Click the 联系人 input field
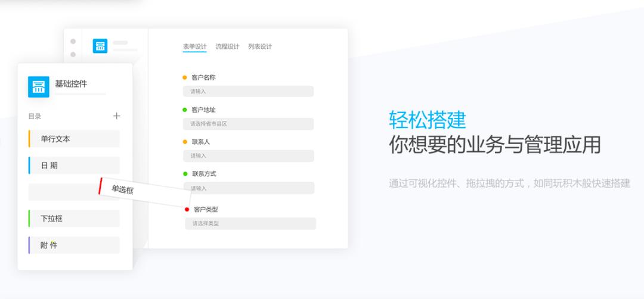Image resolution: width=644 pixels, height=299 pixels. pyautogui.click(x=248, y=156)
